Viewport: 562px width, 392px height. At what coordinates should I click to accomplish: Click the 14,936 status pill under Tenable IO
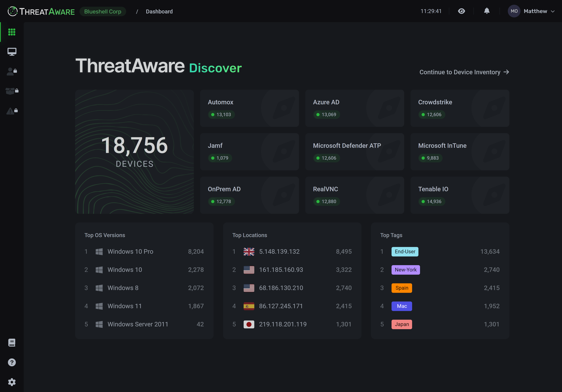click(x=431, y=202)
